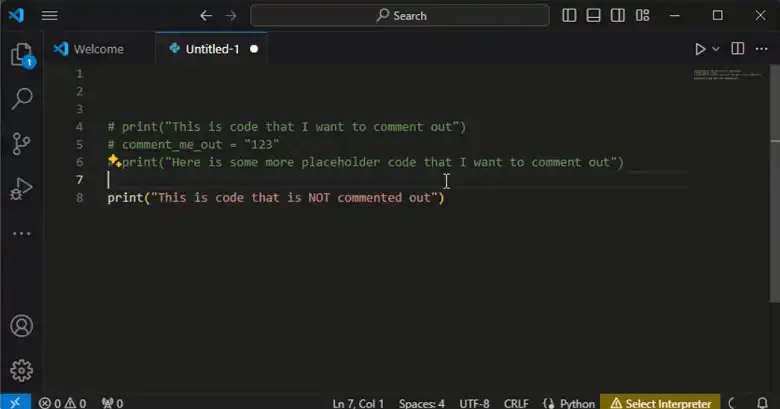Open the Customize Layout icon

click(642, 15)
